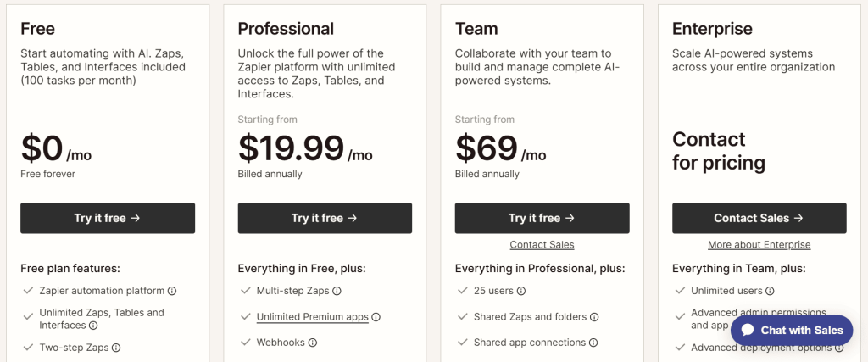Click info icon after Unlimited Zaps, Tables and Interfaces

point(93,325)
